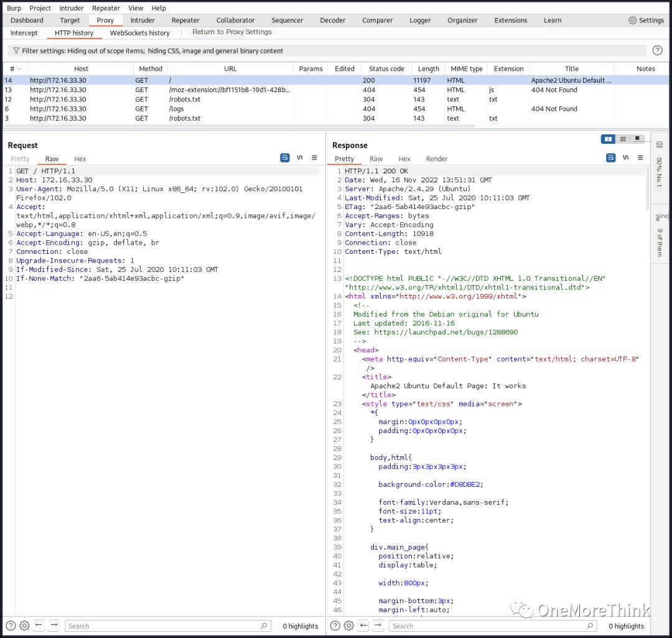Open help in the Response search bar
The width and height of the screenshot is (672, 638).
335,626
